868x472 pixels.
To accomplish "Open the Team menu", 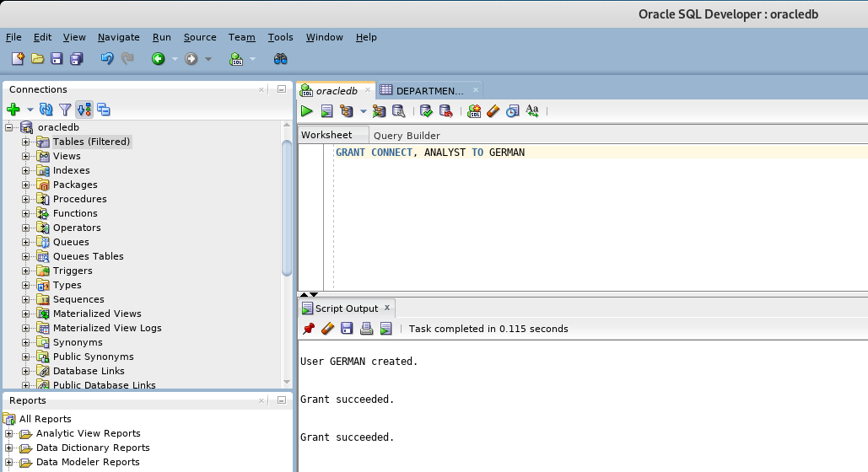I will tap(241, 37).
